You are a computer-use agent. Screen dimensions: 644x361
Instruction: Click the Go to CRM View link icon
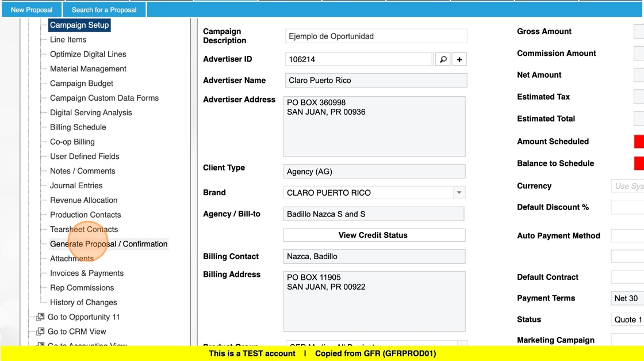point(40,332)
